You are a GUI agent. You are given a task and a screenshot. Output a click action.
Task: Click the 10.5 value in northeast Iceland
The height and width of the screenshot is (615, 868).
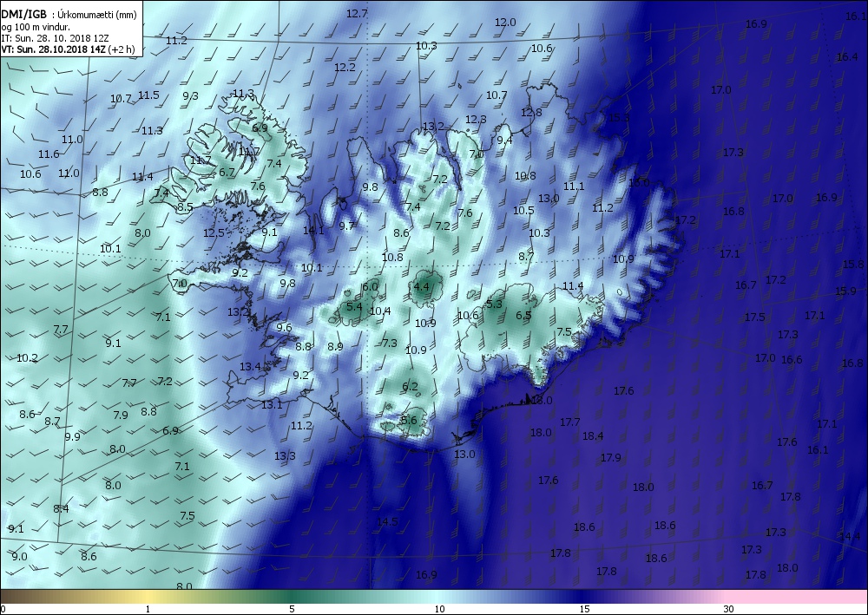[523, 210]
